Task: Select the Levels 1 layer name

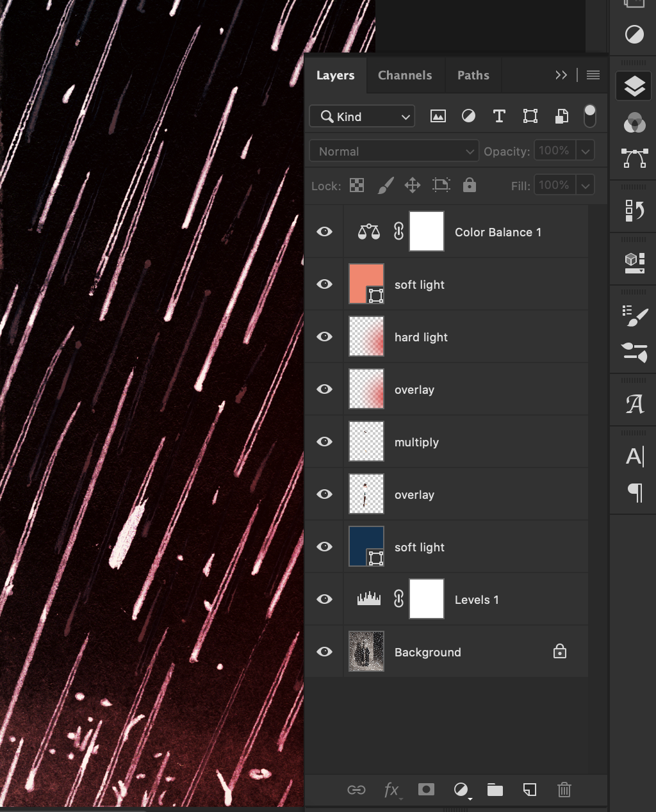Action: pyautogui.click(x=477, y=599)
